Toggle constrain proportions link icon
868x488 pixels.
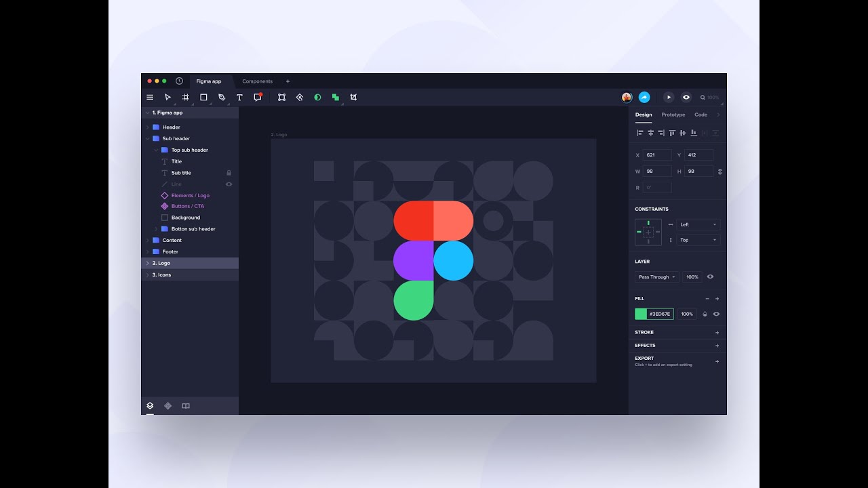(x=719, y=171)
